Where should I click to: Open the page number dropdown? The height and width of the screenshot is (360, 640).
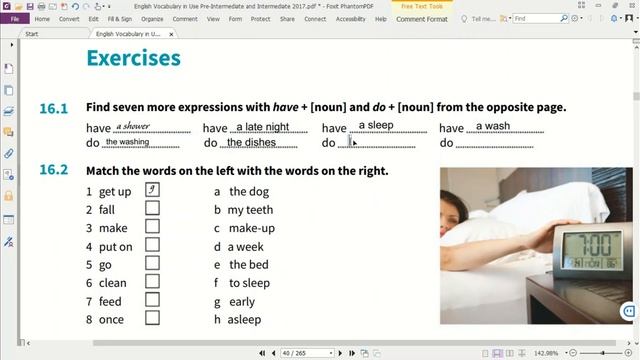tap(331, 353)
